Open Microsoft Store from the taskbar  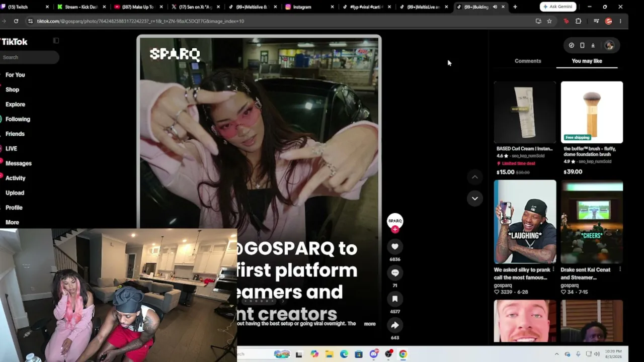pos(358,354)
